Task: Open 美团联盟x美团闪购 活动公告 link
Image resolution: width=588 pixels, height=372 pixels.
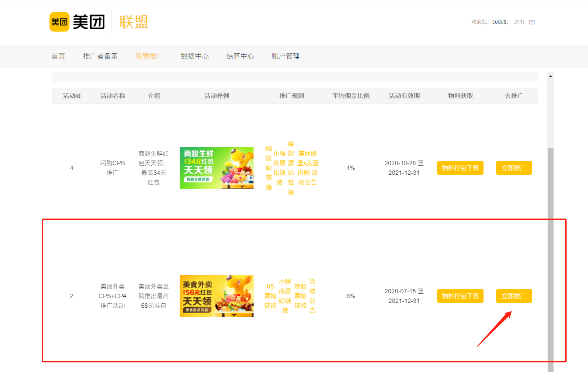Action: coord(308,168)
